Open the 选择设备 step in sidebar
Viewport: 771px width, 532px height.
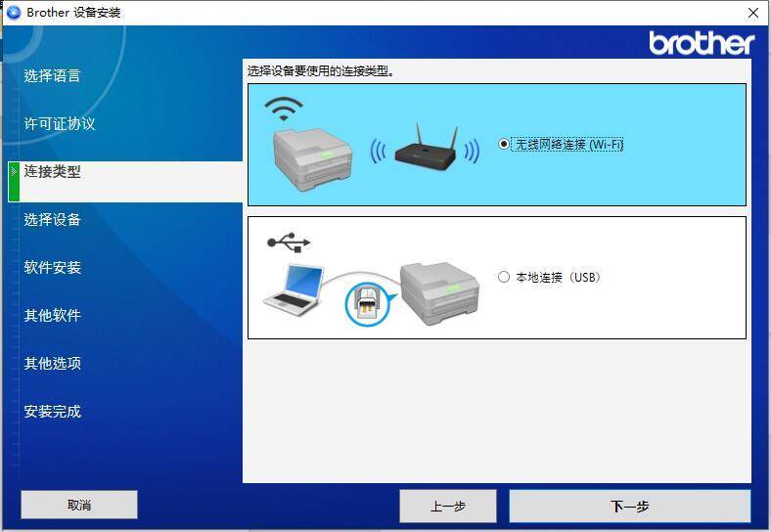(x=52, y=219)
